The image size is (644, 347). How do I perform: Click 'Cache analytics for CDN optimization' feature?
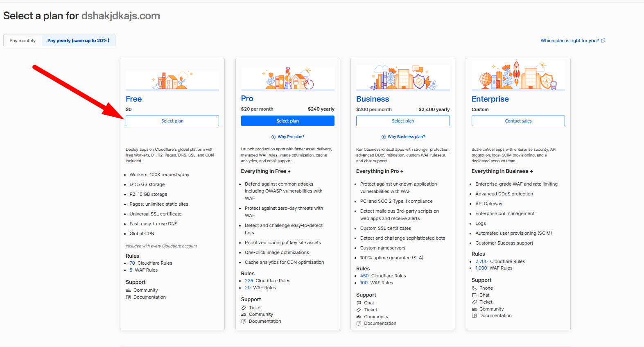pos(285,263)
